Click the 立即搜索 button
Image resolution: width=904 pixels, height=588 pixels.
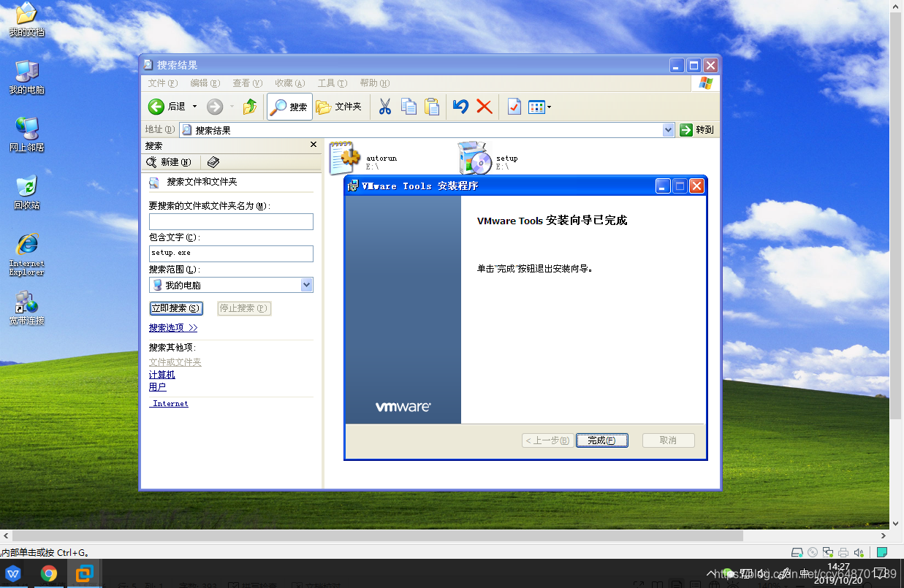point(175,308)
